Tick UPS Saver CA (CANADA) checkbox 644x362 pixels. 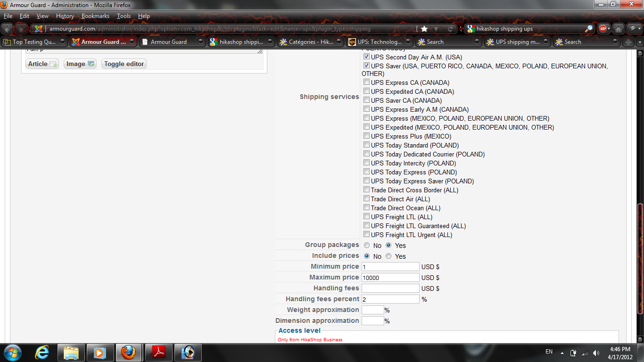(x=366, y=100)
